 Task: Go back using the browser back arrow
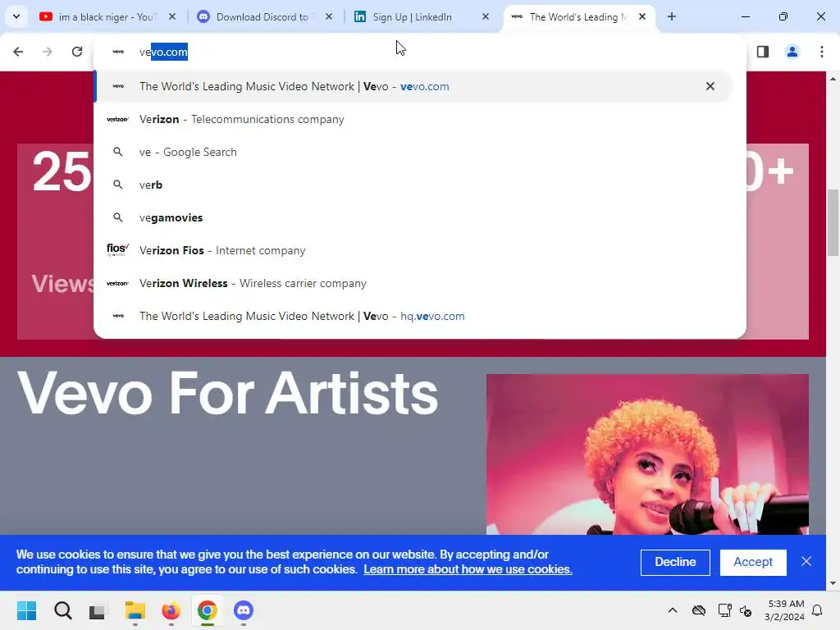(x=18, y=52)
